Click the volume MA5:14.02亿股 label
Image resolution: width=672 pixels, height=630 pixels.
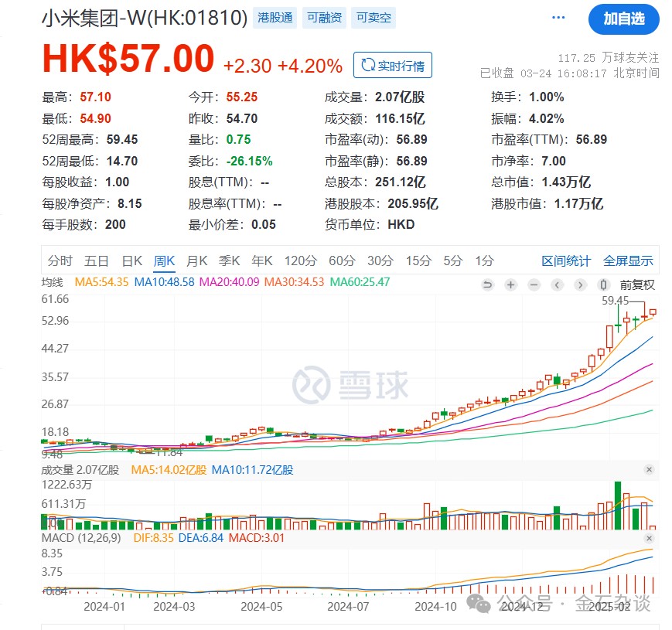pyautogui.click(x=169, y=470)
